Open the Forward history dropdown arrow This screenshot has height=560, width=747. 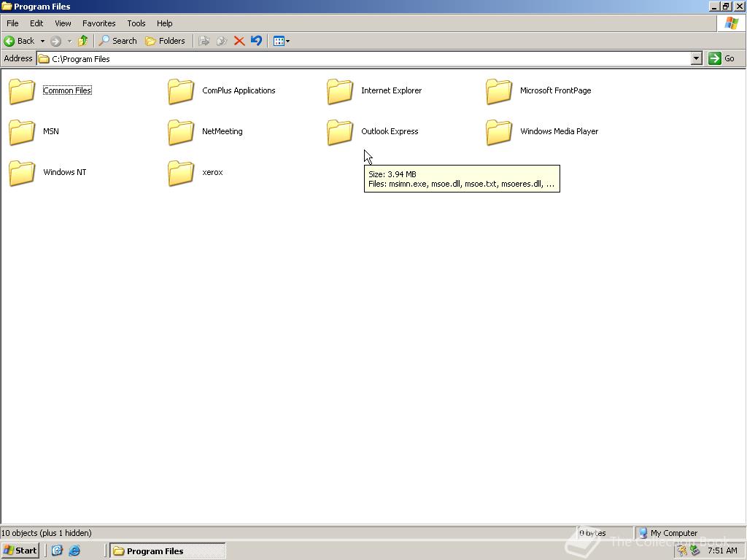point(69,41)
